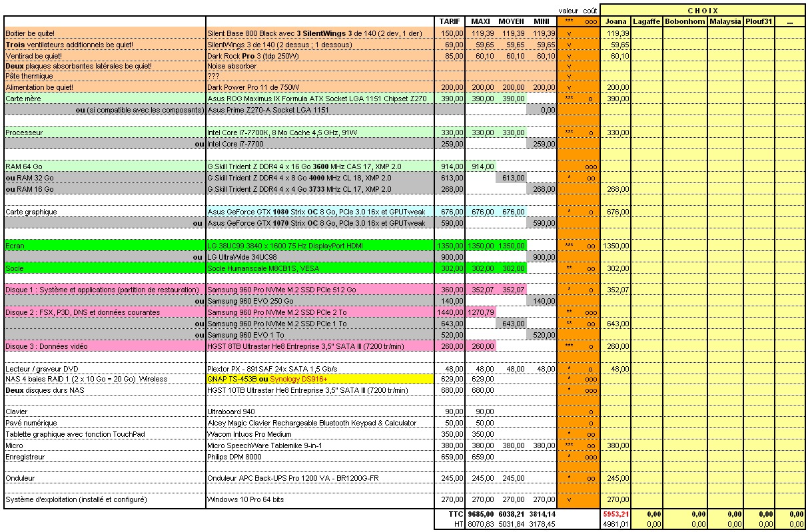The width and height of the screenshot is (808, 532).
Task: Click the 'Onduleur APC Back-UPS Pro 1200 VA' cell
Action: pos(320,478)
